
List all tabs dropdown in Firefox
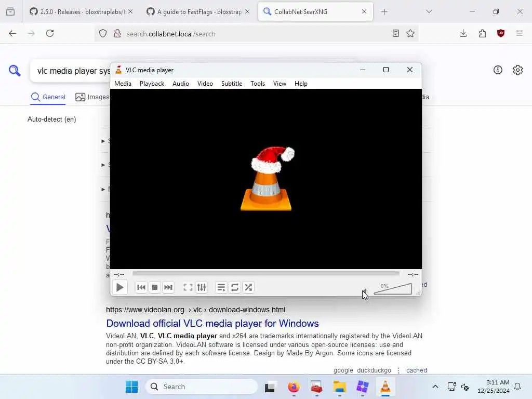[429, 12]
